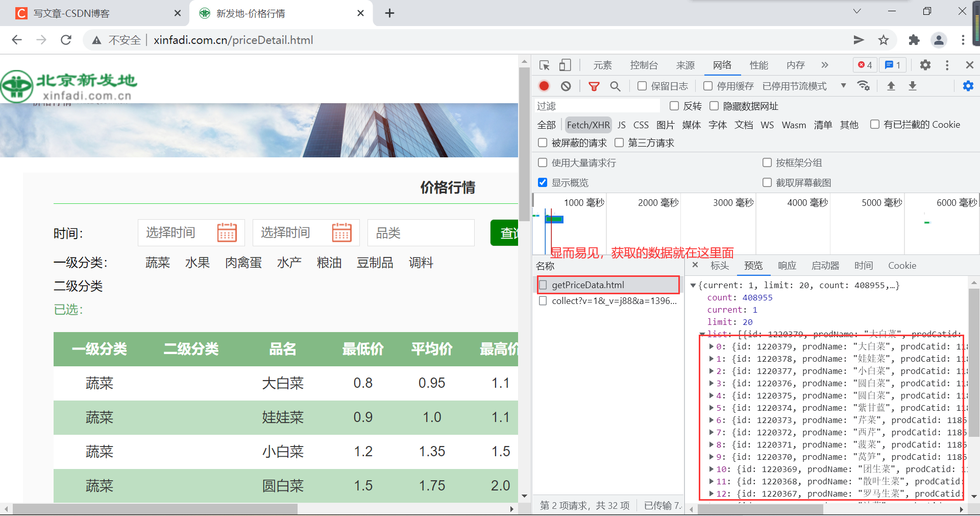Export HAR with the download arrow
The height and width of the screenshot is (516, 980).
913,86
